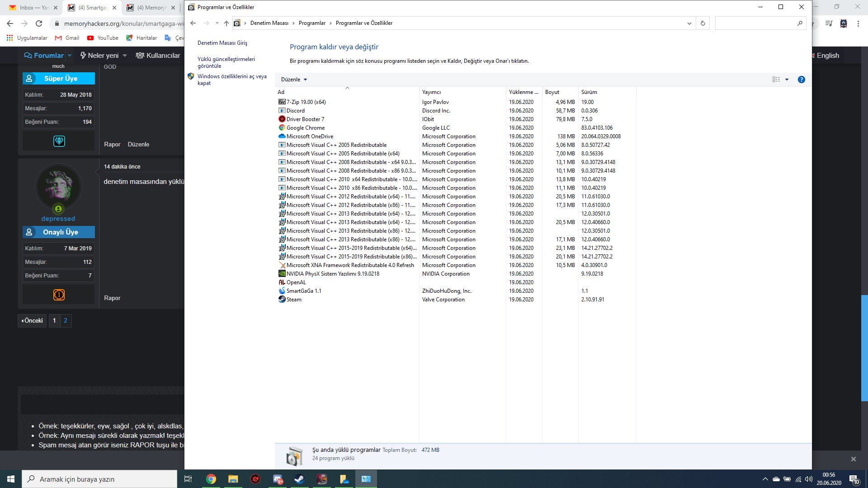Image resolution: width=868 pixels, height=488 pixels.
Task: Open the Windows Start menu
Action: click(11, 479)
